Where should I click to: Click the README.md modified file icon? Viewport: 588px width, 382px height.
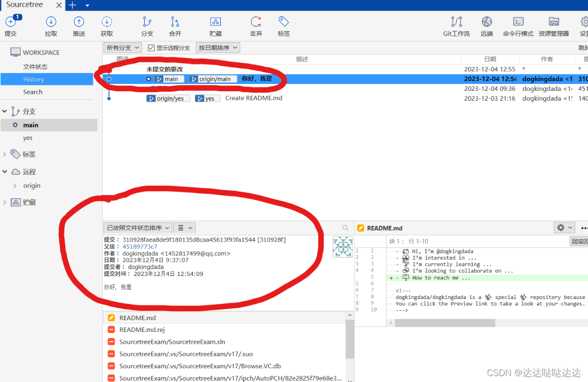[x=111, y=318]
